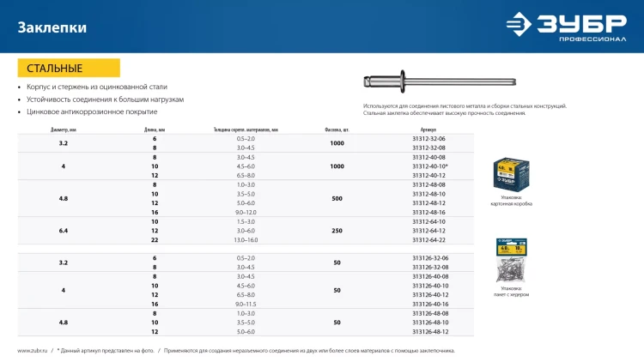Select article 313126-48-08
644x362 pixels.
(x=430, y=313)
